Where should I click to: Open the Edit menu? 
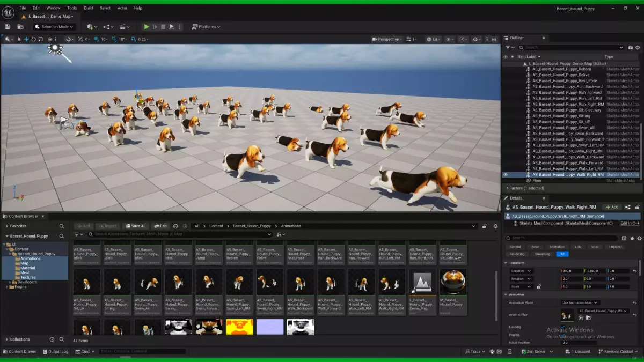click(36, 8)
